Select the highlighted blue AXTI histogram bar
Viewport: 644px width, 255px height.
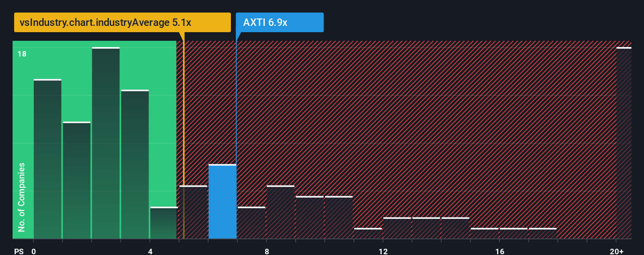[222, 202]
